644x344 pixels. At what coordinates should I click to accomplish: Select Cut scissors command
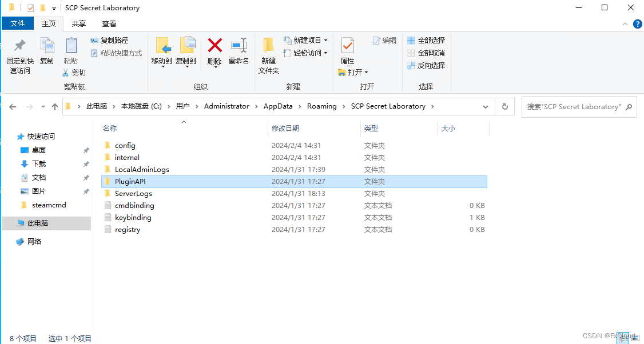tap(74, 72)
